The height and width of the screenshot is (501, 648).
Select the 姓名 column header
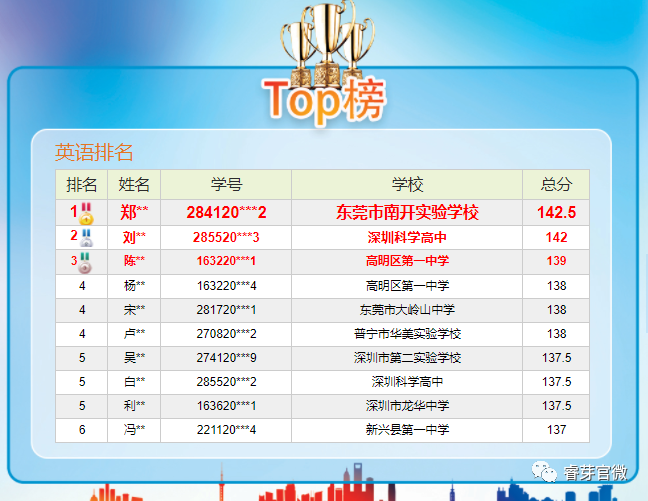134,184
